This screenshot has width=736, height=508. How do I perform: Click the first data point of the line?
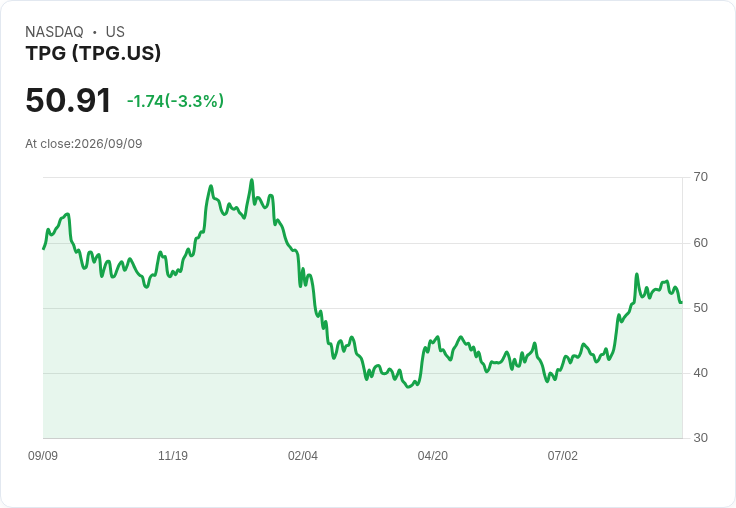click(x=44, y=248)
